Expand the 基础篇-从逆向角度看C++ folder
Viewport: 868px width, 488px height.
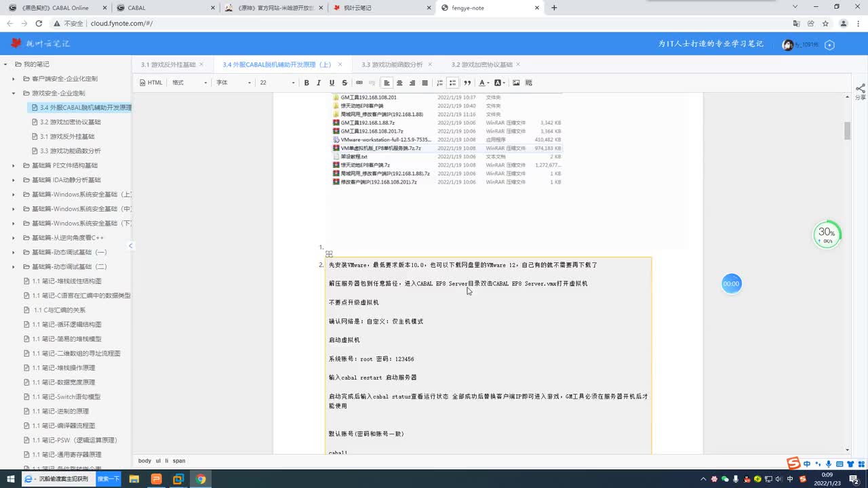(14, 238)
